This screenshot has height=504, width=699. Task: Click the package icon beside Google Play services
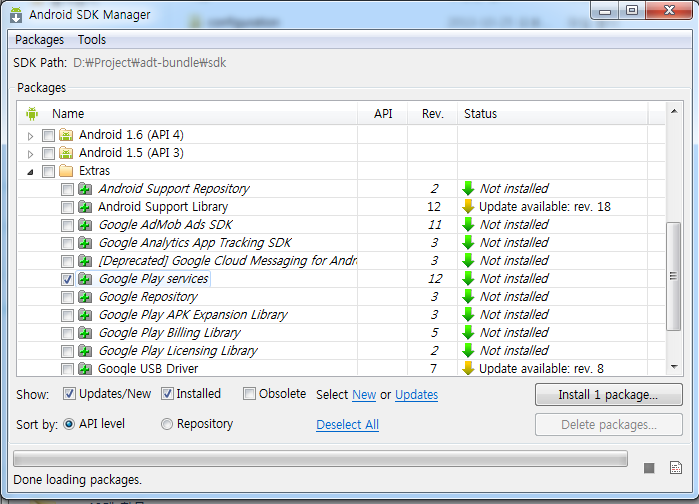(x=85, y=279)
